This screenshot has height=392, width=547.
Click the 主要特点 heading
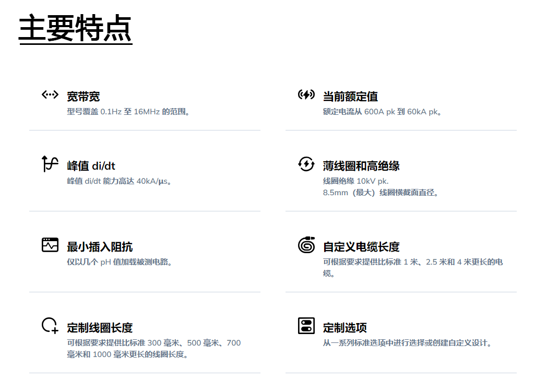75,29
